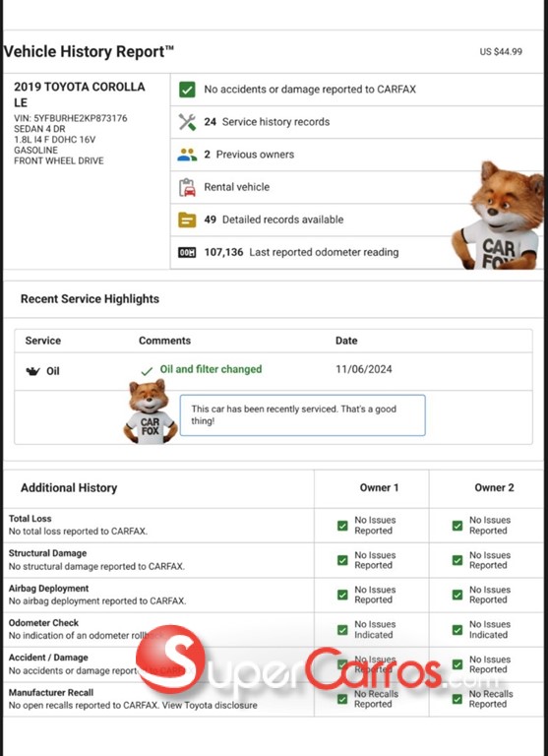Viewport: 548px width, 756px height.
Task: Click Owner 1 Airbag Deployment checkbox
Action: (x=342, y=595)
